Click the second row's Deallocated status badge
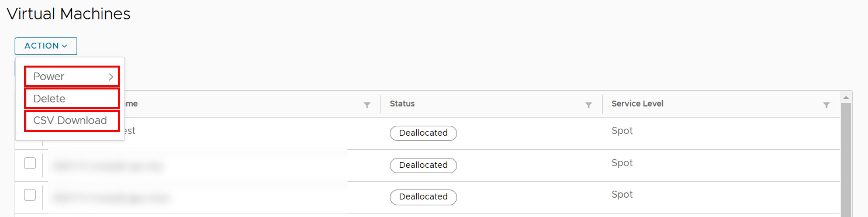This screenshot has height=217, width=868. click(423, 165)
